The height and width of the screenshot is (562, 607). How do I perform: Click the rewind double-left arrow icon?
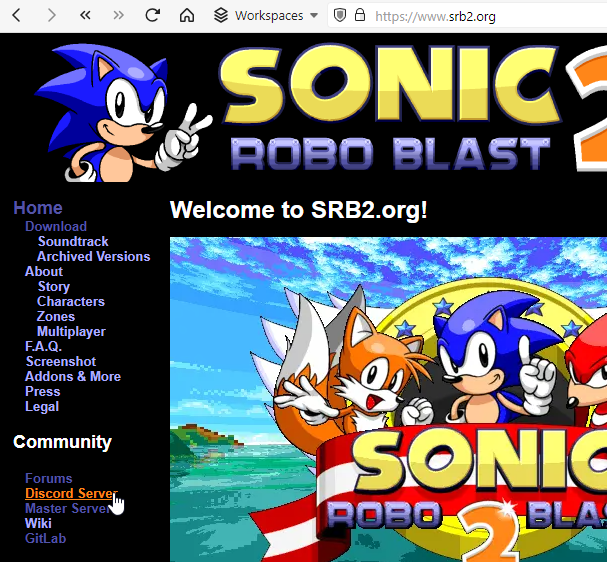point(85,15)
